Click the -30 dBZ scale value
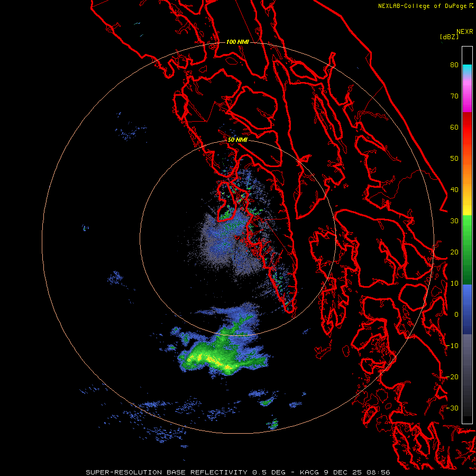Screen dimensions: 476x476 click(x=452, y=408)
